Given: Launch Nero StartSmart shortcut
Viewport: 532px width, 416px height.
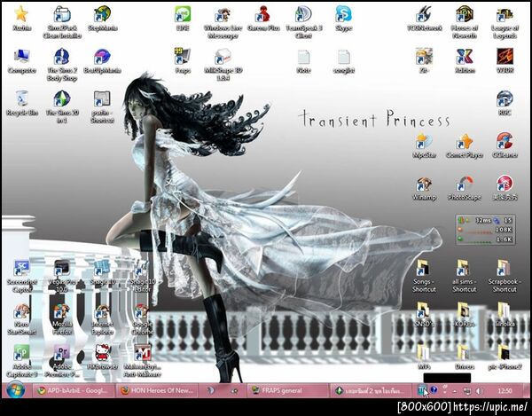Looking at the screenshot, I should [22, 319].
